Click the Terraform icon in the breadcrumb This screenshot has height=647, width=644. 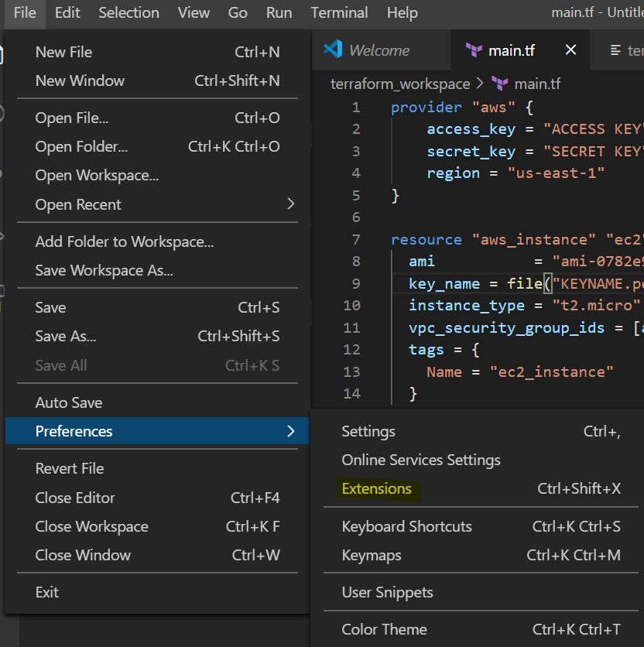pos(499,84)
